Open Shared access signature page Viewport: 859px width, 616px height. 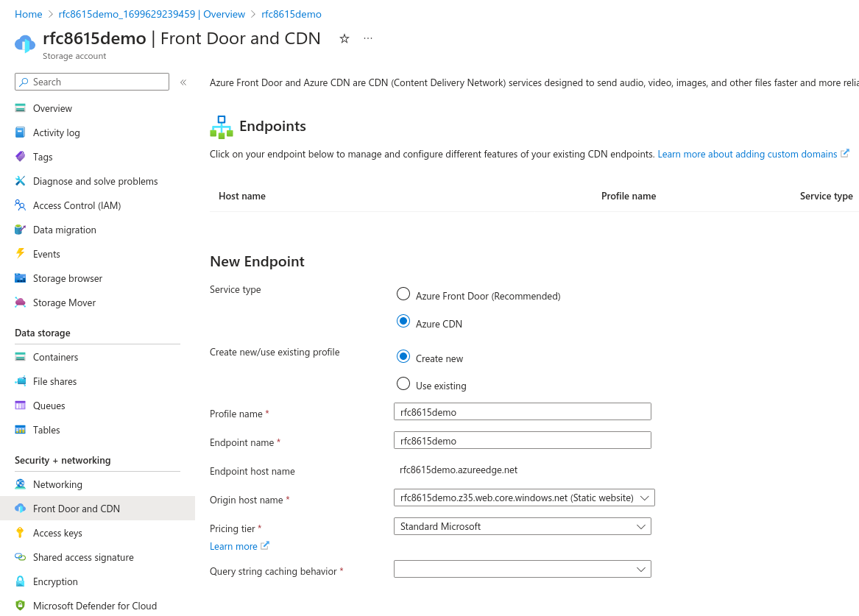[83, 557]
